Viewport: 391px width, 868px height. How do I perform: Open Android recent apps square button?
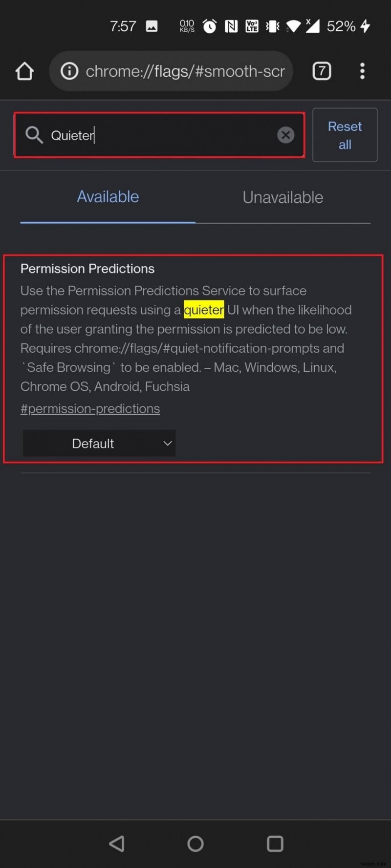(275, 844)
